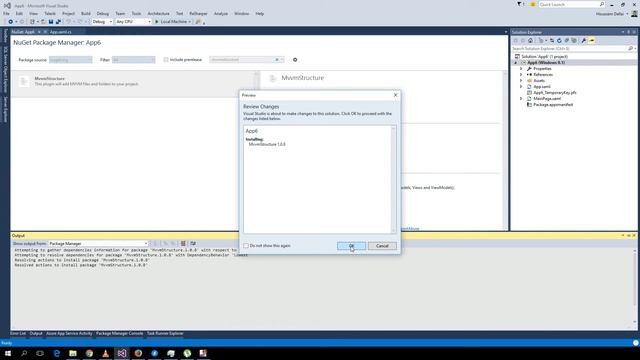Switch to Package Manager Console tab
Screen dimensions: 640x360
tap(120, 333)
